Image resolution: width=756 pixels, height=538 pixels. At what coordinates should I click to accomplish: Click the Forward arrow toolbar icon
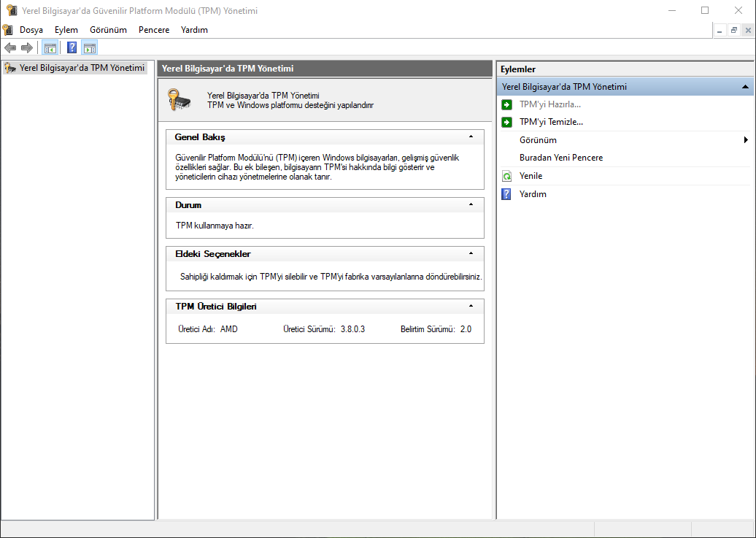click(x=27, y=47)
